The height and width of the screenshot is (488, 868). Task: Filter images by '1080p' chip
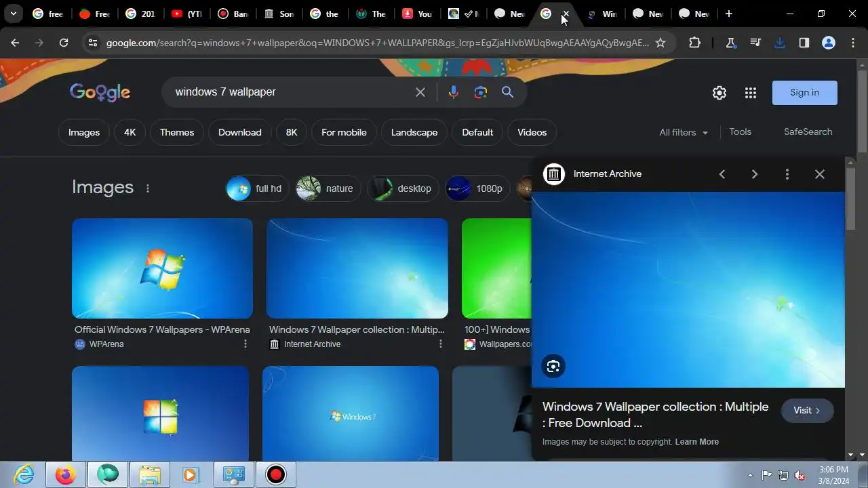[x=477, y=188]
